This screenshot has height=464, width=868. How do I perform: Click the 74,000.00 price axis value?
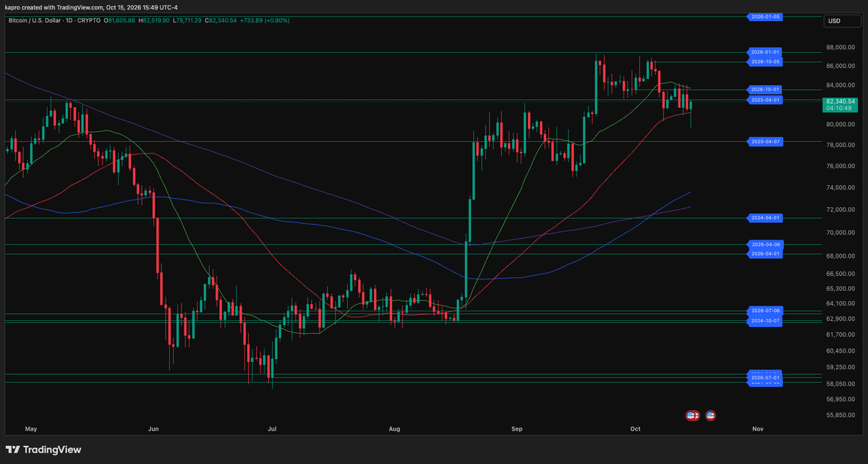(840, 187)
